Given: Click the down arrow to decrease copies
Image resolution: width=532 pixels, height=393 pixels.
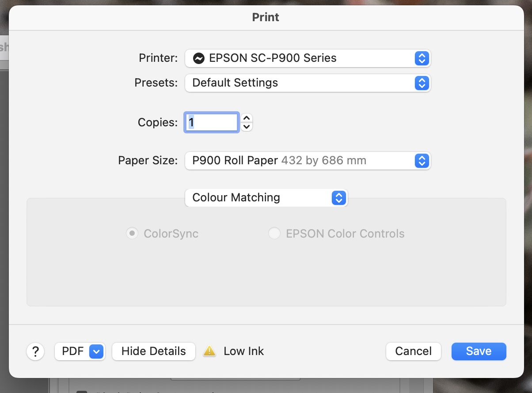Looking at the screenshot, I should coord(246,126).
